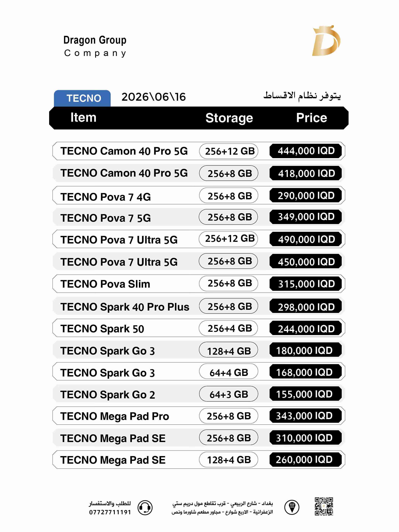Click the Item column header
Viewport: 399px width, 532px height.
(x=83, y=118)
